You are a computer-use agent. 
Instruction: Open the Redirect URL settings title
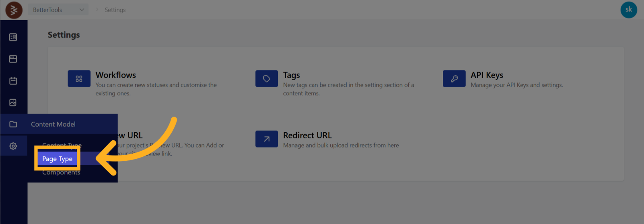pos(307,136)
